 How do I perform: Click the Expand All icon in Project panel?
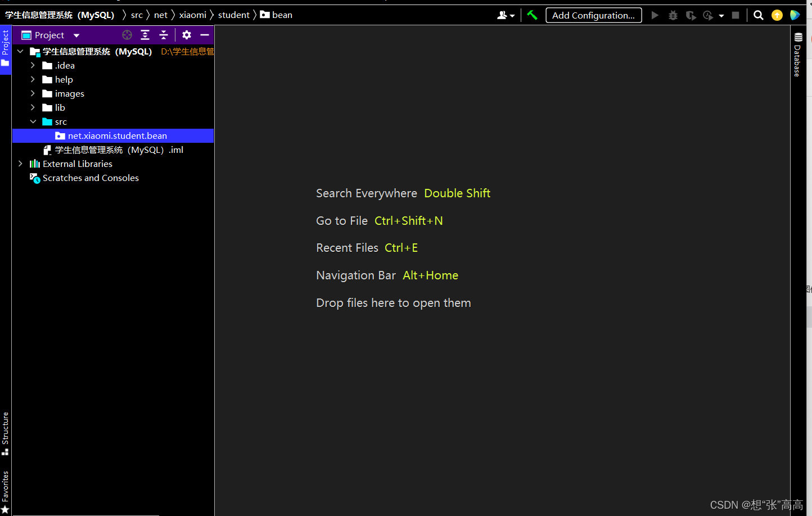pos(145,35)
